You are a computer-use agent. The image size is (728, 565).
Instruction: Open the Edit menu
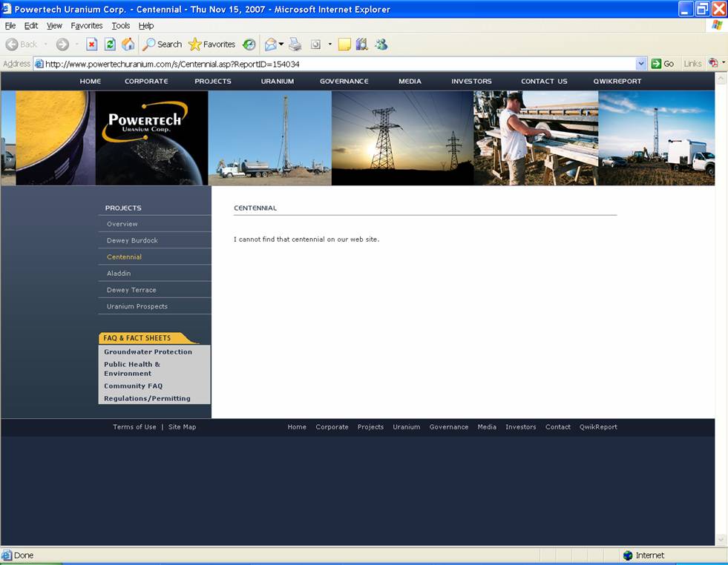tap(31, 26)
